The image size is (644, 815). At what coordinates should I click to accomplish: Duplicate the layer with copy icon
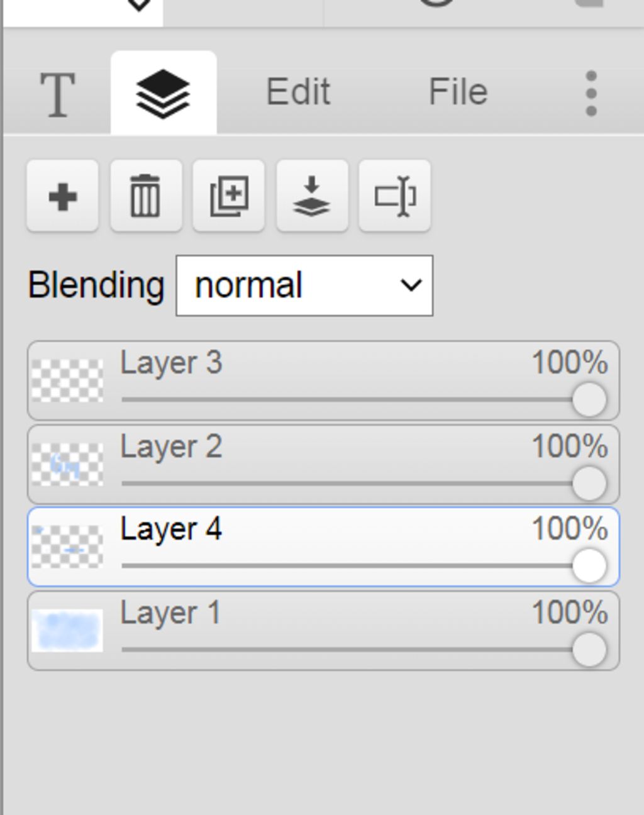[228, 196]
